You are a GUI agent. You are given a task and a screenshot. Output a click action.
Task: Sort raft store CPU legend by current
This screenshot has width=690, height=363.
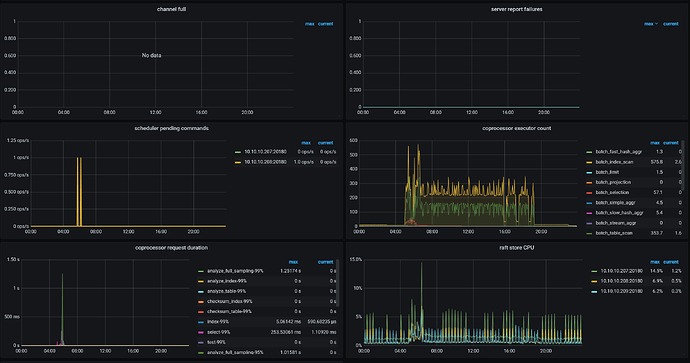pyautogui.click(x=671, y=262)
